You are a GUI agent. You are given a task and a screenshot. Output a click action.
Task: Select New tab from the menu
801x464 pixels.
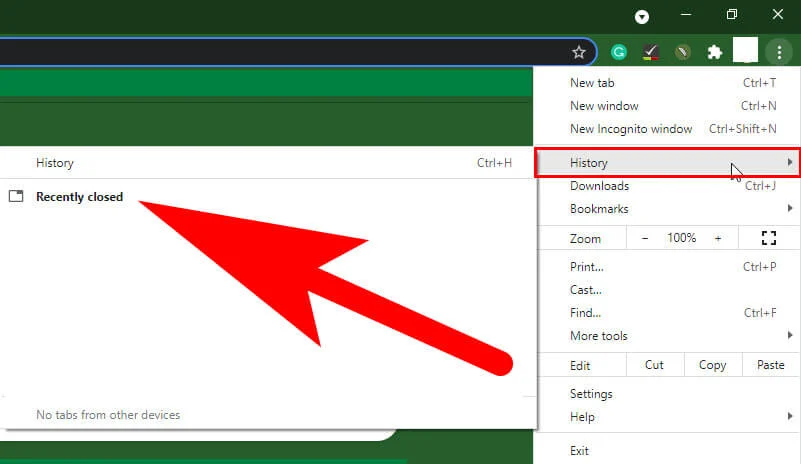(667, 83)
